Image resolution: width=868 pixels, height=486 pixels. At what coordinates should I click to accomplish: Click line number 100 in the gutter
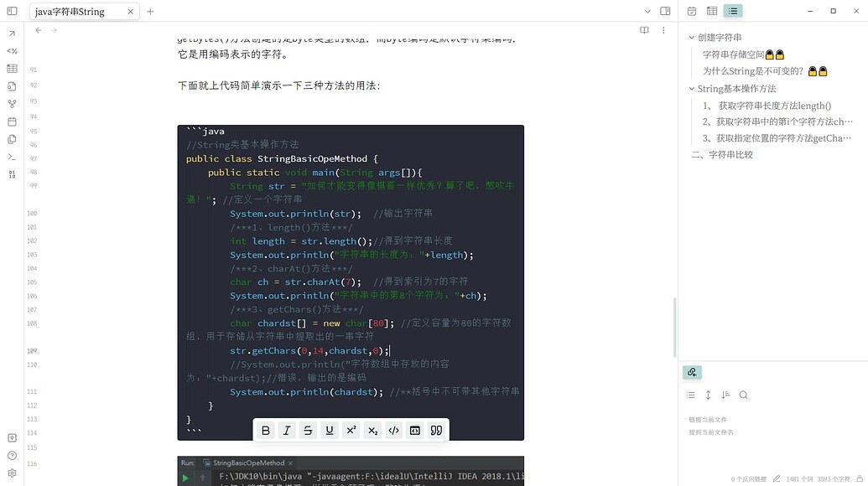[32, 214]
